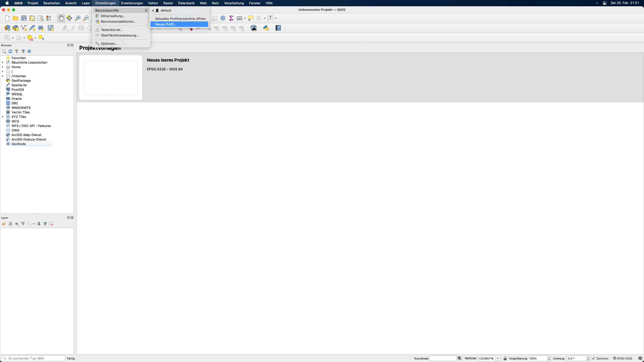The height and width of the screenshot is (362, 644).
Task: Open the Python console icon
Action: 266,28
